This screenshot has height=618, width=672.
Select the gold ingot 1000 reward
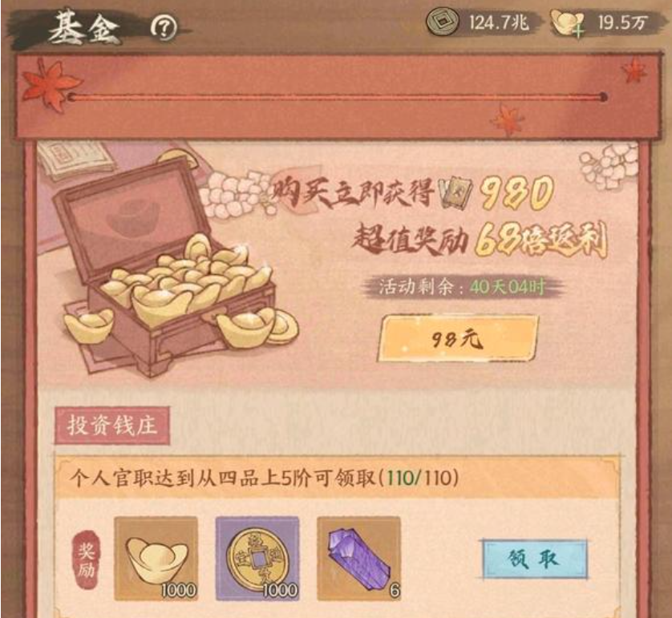point(156,558)
